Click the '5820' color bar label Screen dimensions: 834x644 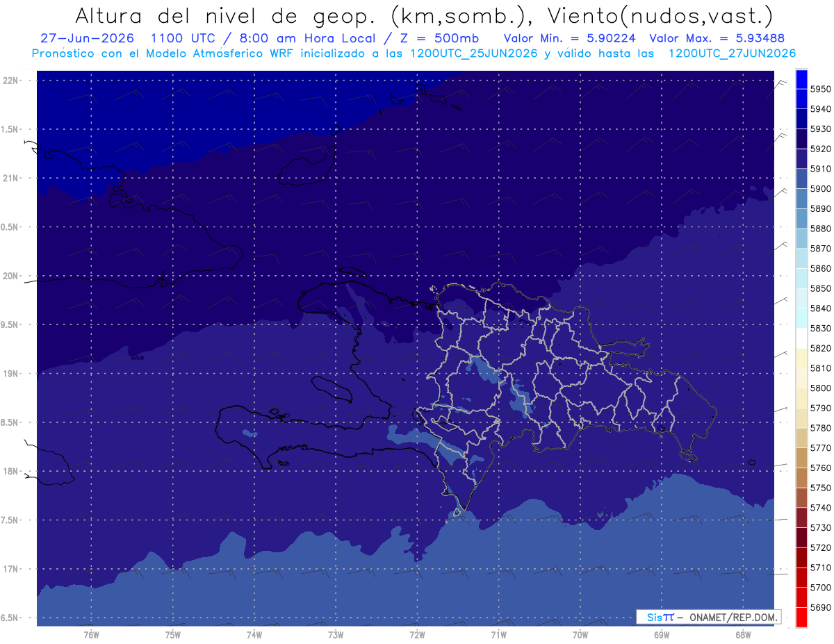coord(821,348)
